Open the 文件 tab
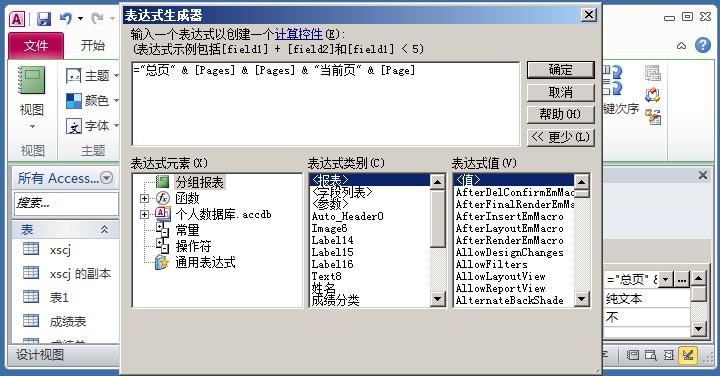 (36, 45)
